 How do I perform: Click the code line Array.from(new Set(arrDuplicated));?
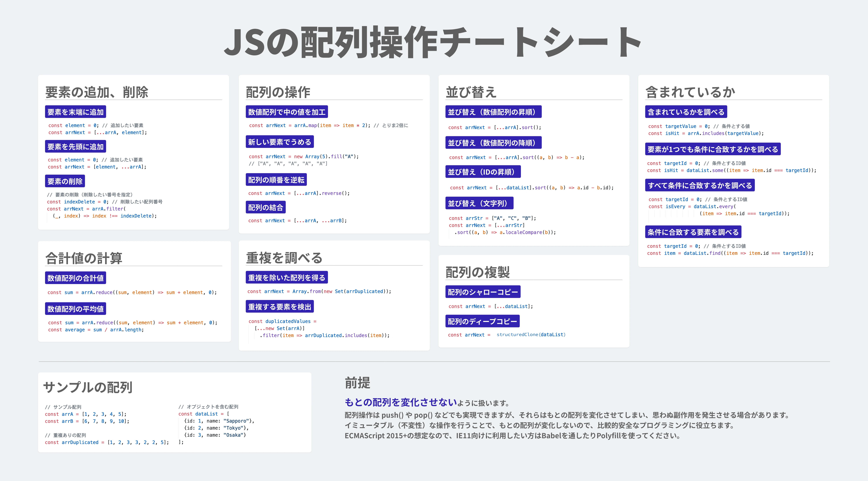(x=319, y=291)
